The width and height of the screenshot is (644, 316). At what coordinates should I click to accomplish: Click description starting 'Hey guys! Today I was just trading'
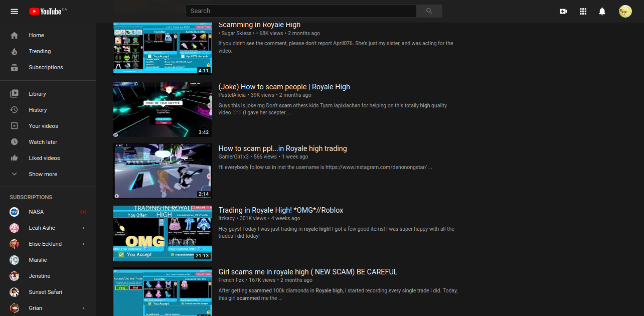[x=336, y=232]
